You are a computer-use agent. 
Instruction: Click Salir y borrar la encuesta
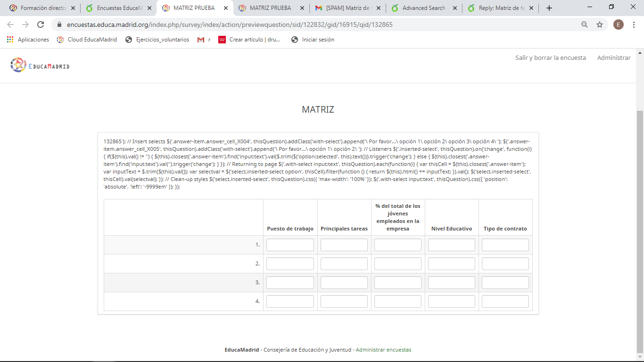tap(550, 58)
